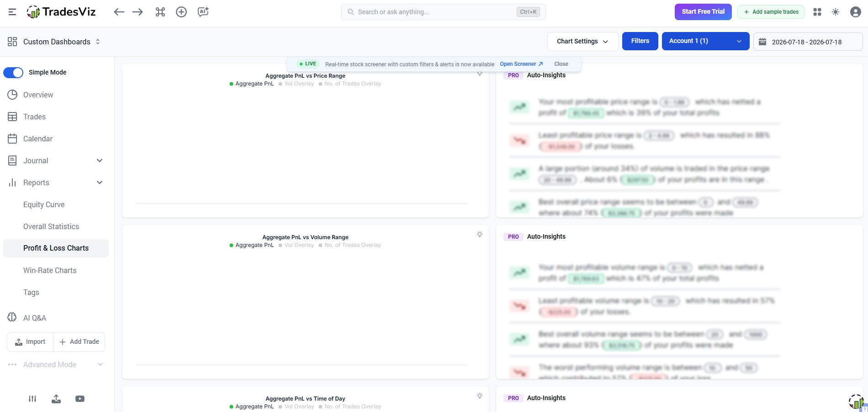This screenshot has height=412, width=868.
Task: Click the AI Q&A brain icon
Action: tap(12, 317)
